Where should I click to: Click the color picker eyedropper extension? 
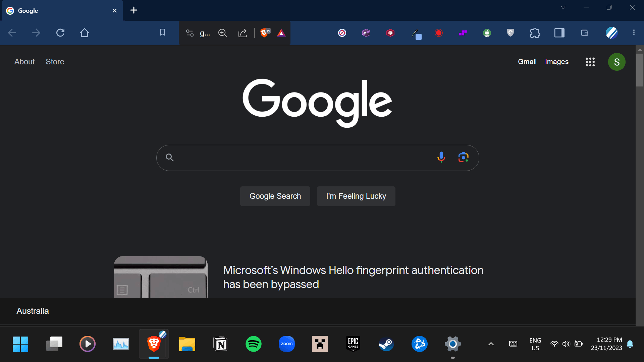pos(416,34)
